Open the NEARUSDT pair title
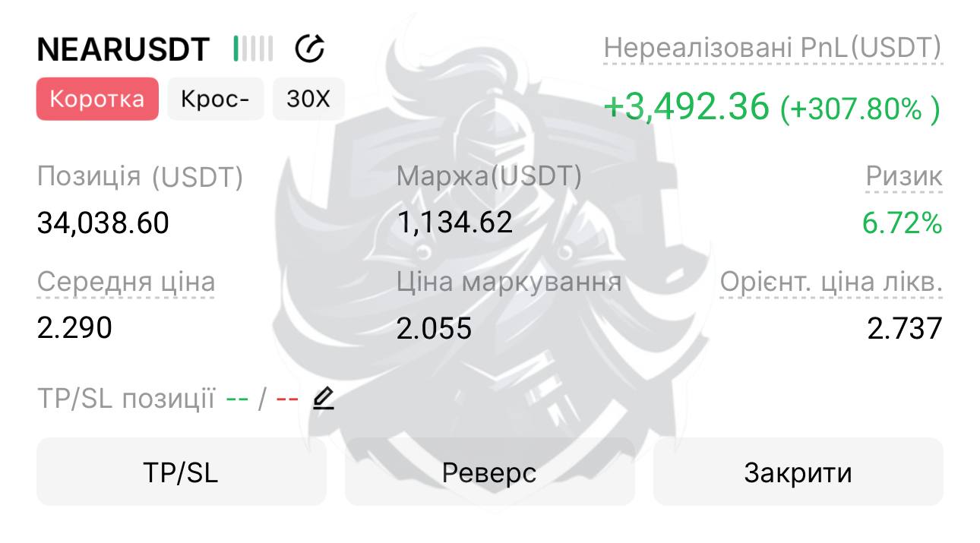Image resolution: width=980 pixels, height=543 pixels. (x=123, y=50)
